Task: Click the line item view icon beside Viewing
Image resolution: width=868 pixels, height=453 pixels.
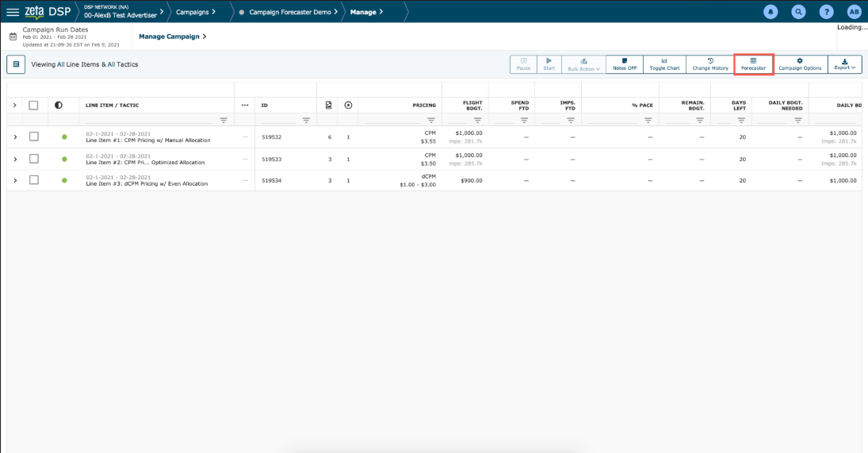Action: pos(16,64)
